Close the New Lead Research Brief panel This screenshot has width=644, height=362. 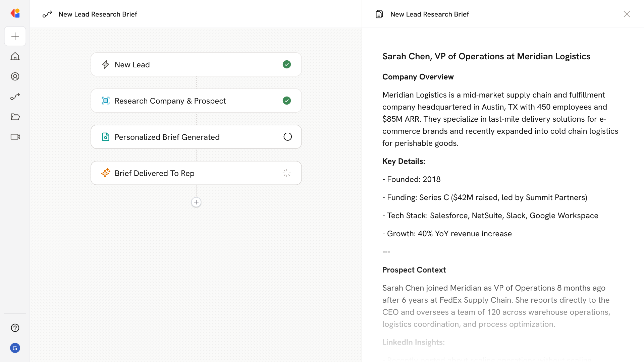pos(627,14)
